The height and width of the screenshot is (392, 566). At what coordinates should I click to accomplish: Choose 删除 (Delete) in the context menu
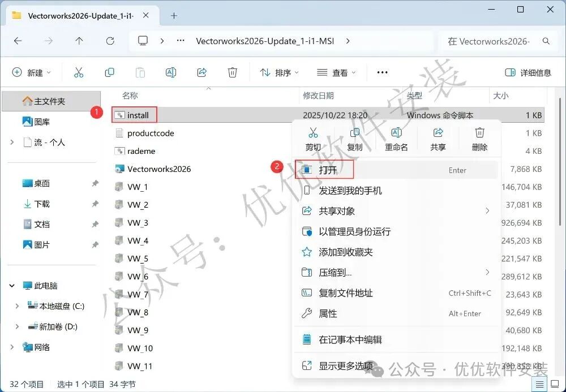point(479,139)
